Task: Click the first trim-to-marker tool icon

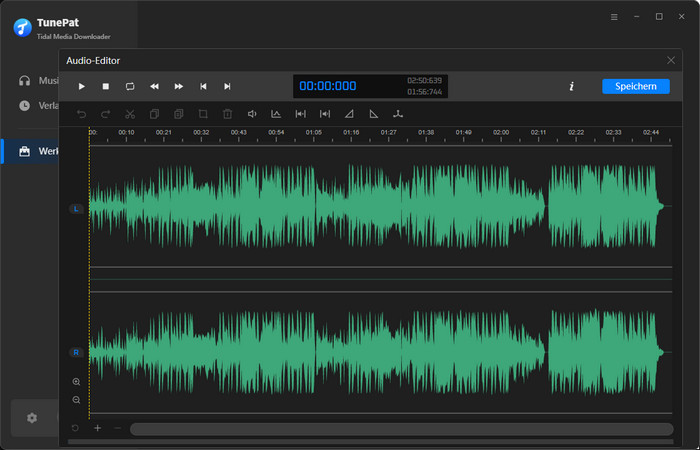Action: point(300,114)
